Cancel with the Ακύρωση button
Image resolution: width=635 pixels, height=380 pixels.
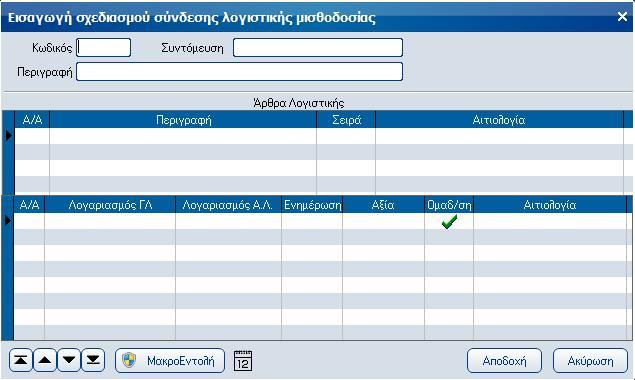(590, 361)
